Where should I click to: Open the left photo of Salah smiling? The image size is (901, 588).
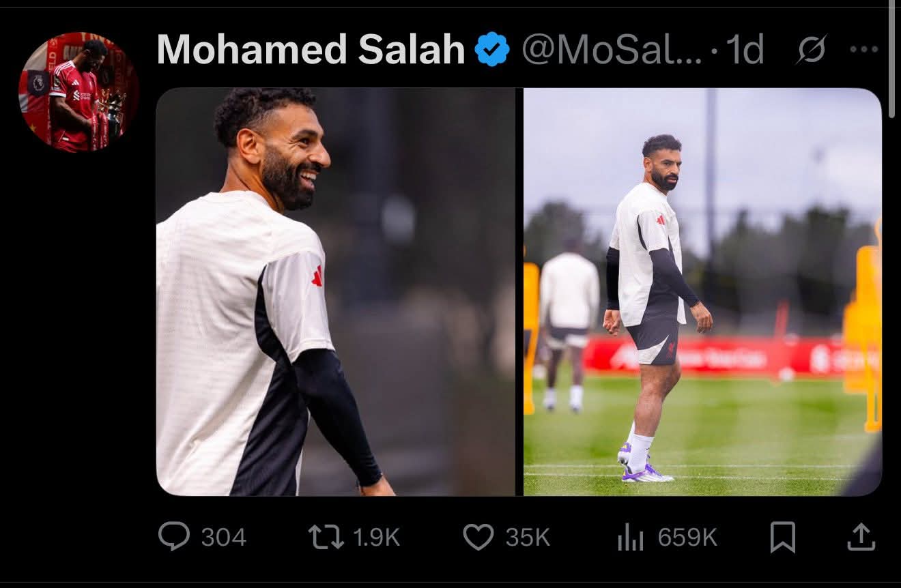(336, 291)
